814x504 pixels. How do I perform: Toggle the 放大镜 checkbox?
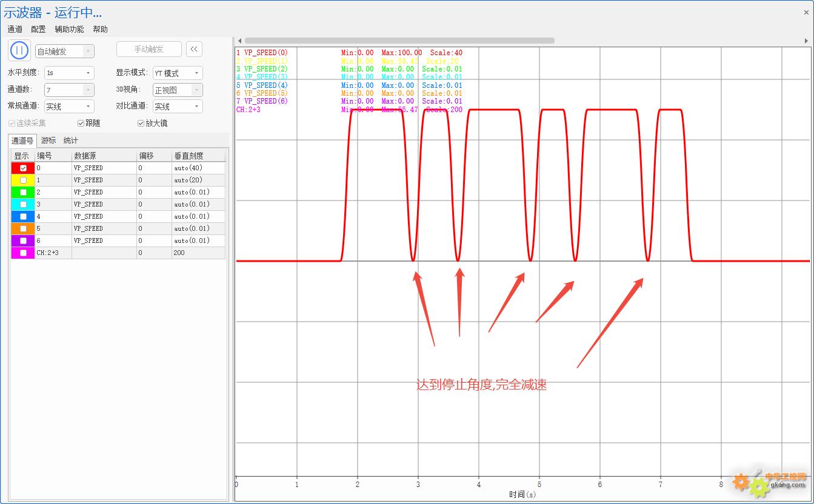tap(141, 123)
